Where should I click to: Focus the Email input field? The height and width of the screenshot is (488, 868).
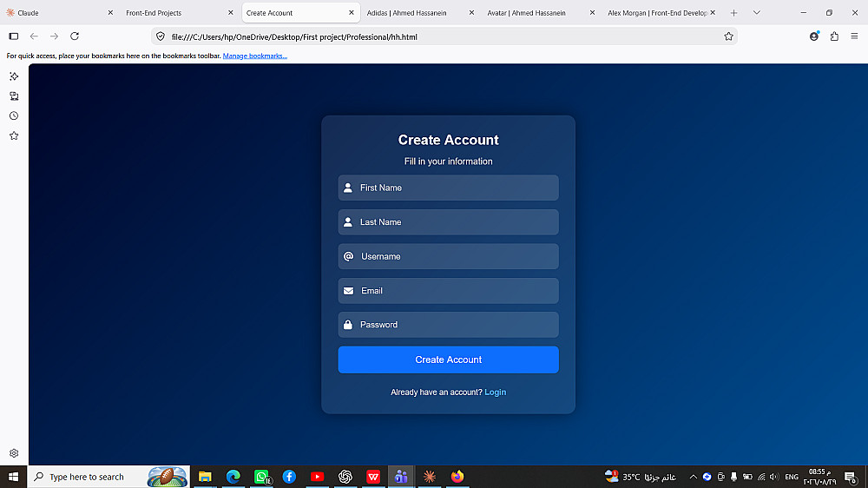point(449,291)
